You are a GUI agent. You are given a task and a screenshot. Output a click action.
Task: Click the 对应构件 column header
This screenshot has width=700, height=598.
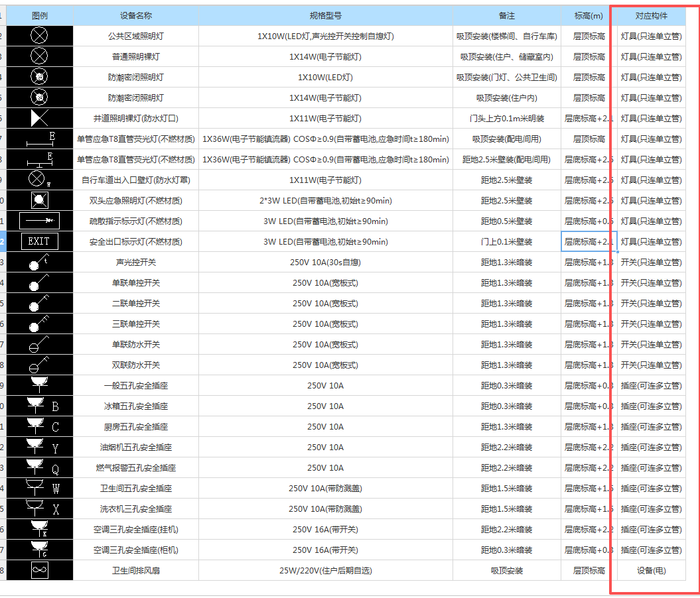651,15
